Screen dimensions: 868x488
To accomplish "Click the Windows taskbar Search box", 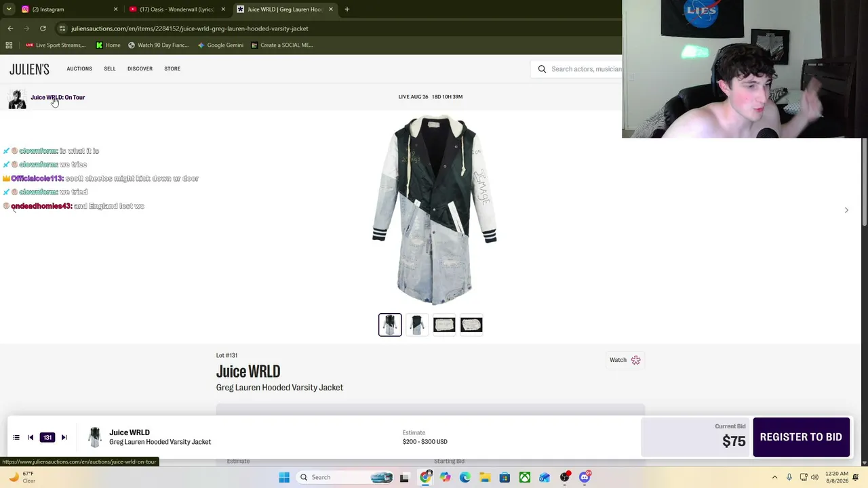I will (x=347, y=477).
